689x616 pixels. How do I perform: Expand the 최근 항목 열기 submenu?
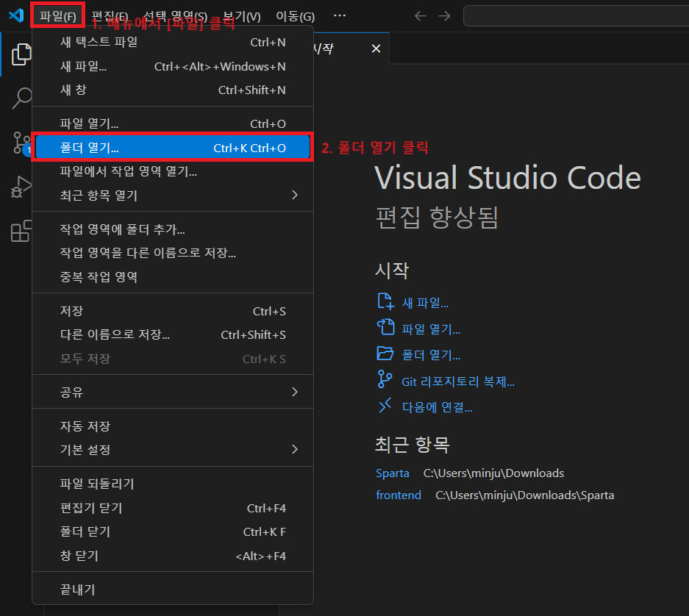pos(173,195)
